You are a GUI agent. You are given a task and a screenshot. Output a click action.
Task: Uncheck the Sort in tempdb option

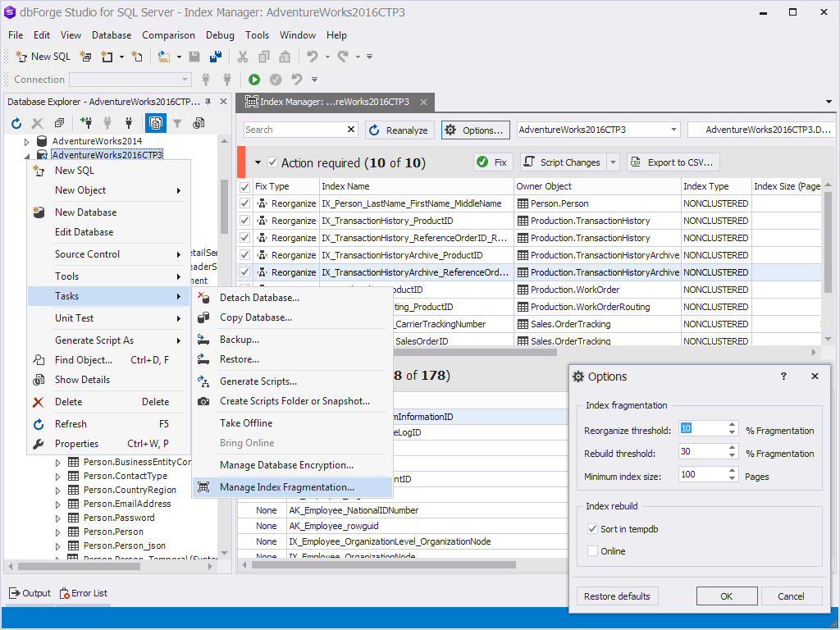coord(592,528)
